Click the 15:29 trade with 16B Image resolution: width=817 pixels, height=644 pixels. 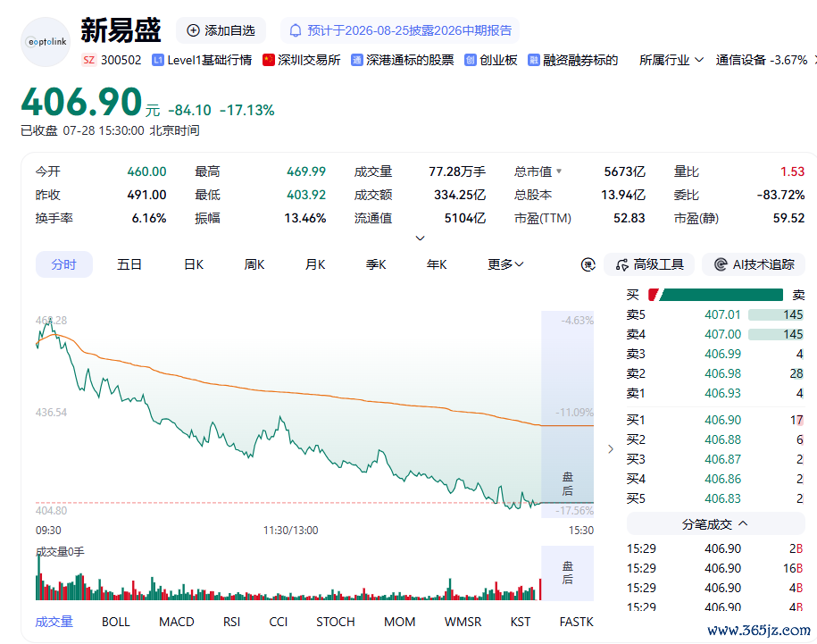pyautogui.click(x=715, y=568)
